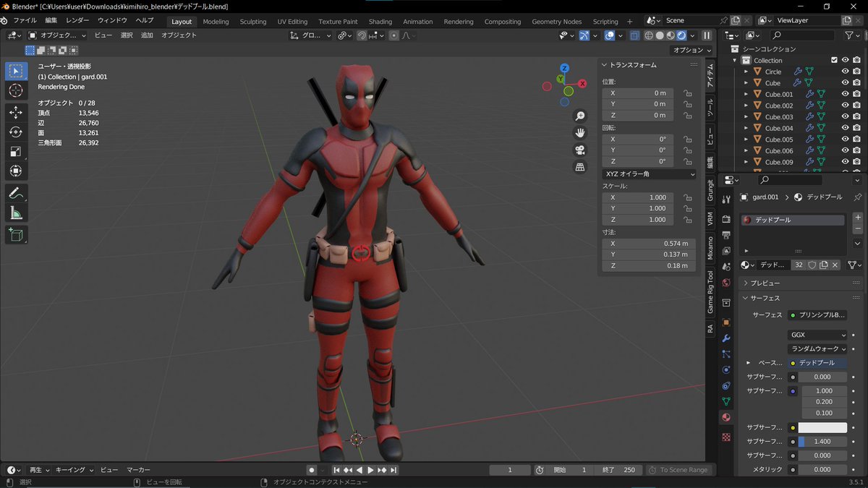This screenshot has width=868, height=488.
Task: Open the Render properties tab
Action: tap(726, 219)
